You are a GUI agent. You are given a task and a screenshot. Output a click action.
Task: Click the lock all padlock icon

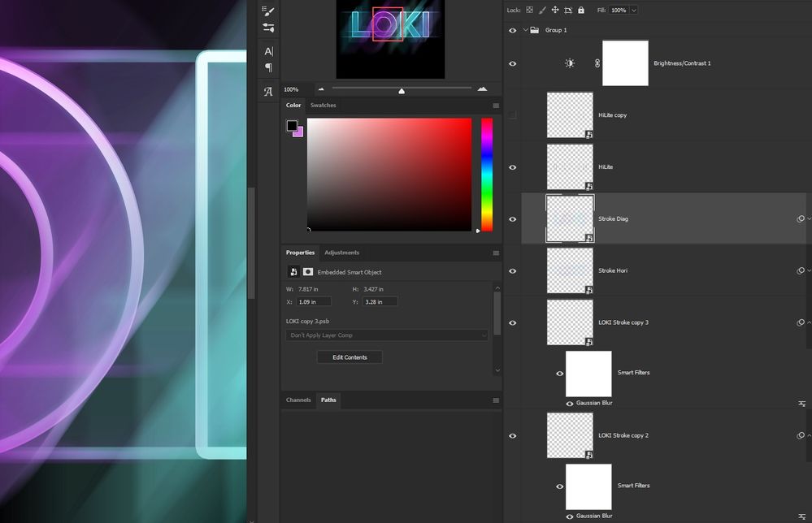[581, 10]
